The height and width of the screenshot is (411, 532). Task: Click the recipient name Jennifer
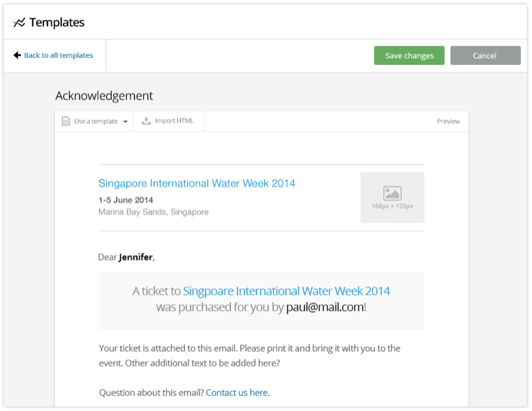coord(135,257)
